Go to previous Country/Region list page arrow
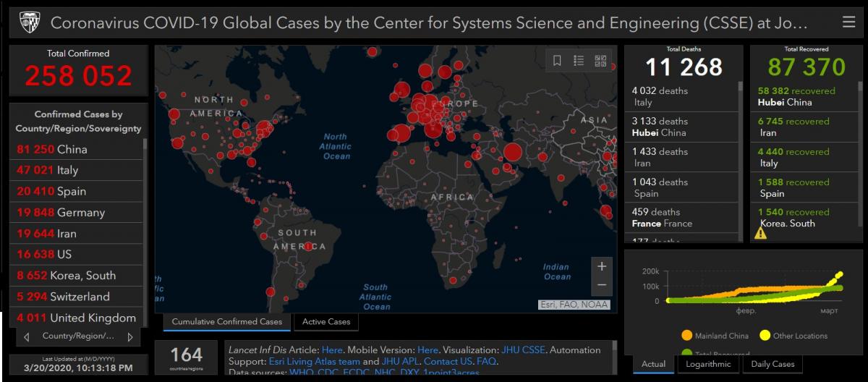 click(27, 336)
